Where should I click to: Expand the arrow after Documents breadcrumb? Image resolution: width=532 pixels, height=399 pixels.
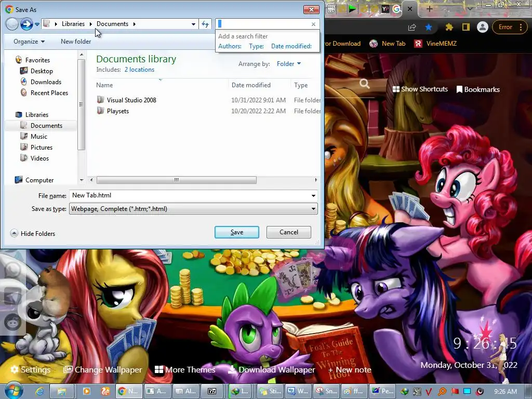(135, 24)
